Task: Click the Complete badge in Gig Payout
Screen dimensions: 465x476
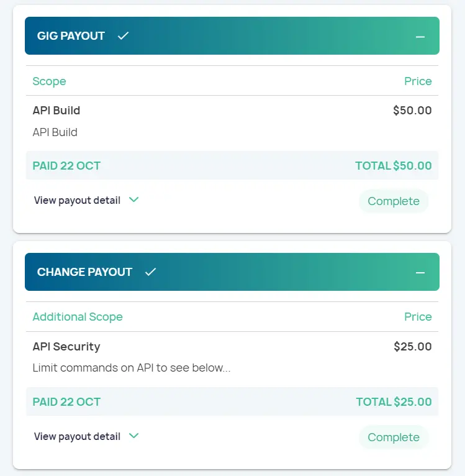Action: [x=394, y=201]
